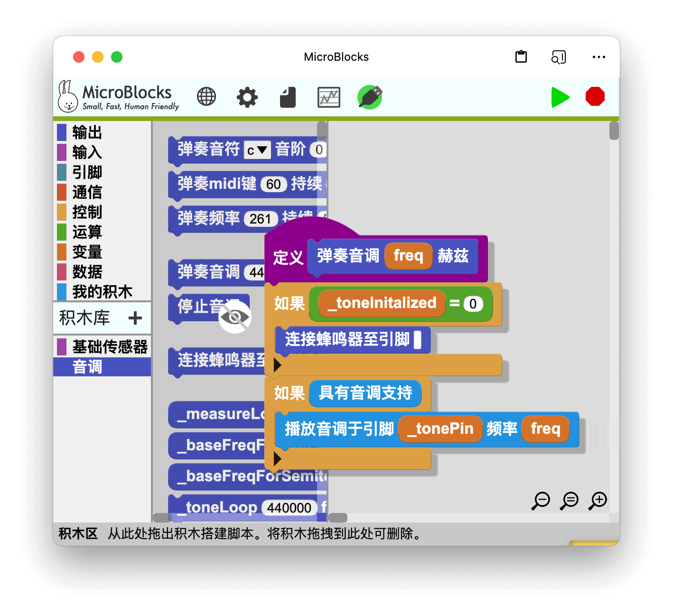Click the 音阶 value field 0

pyautogui.click(x=319, y=150)
